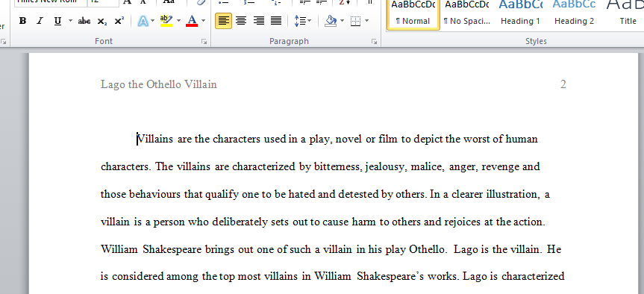The image size is (644, 294).
Task: Apply red font color
Action: coord(192,21)
